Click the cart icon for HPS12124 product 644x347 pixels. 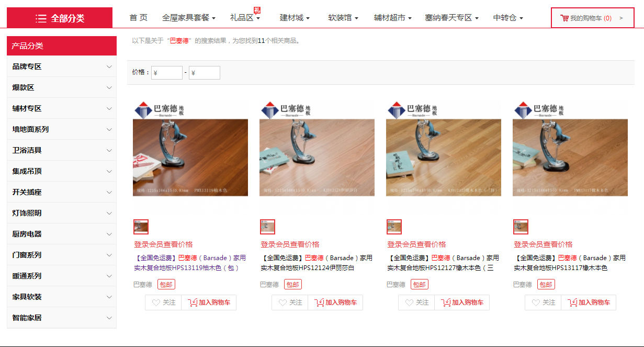319,303
